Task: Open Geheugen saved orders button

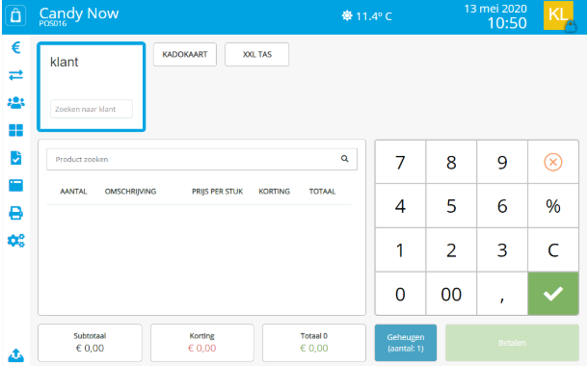Action: pyautogui.click(x=406, y=342)
